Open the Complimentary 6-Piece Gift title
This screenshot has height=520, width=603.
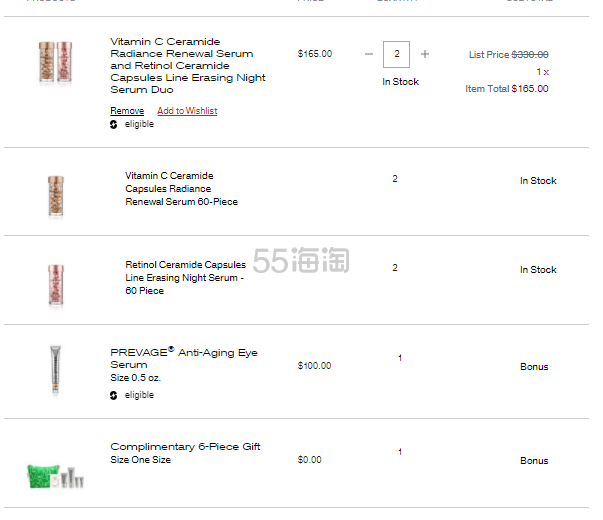pos(185,447)
